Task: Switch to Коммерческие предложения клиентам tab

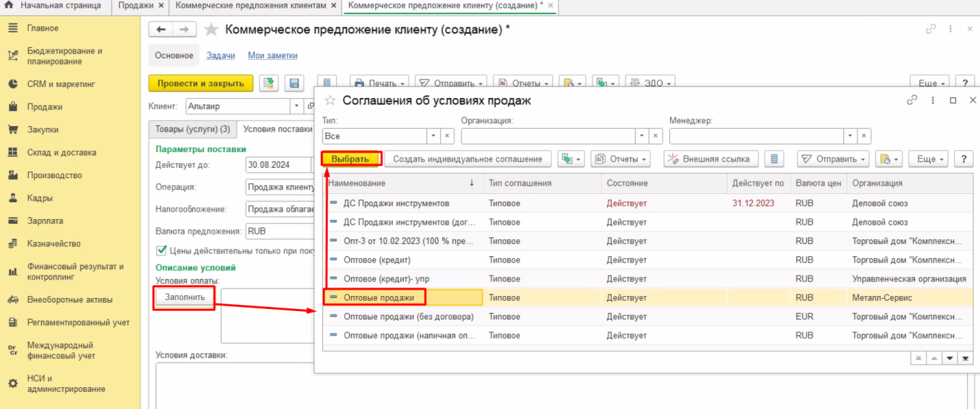Action: pyautogui.click(x=250, y=5)
